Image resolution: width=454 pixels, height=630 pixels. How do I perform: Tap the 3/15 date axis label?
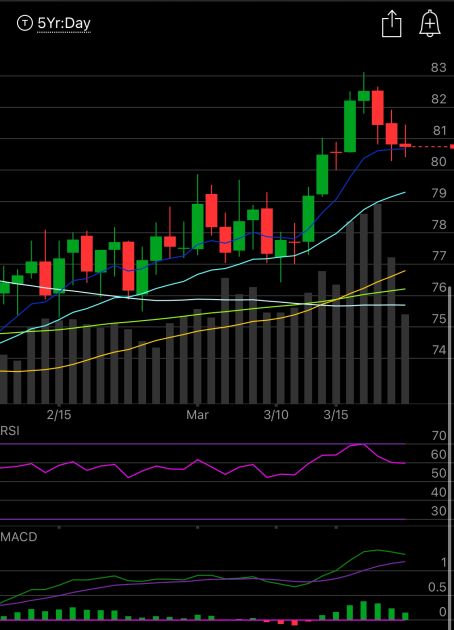click(336, 415)
